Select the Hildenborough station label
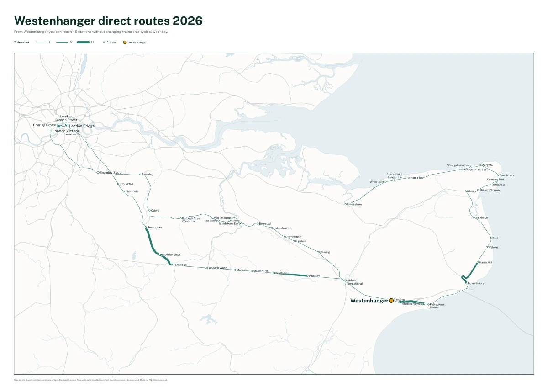 coord(170,254)
